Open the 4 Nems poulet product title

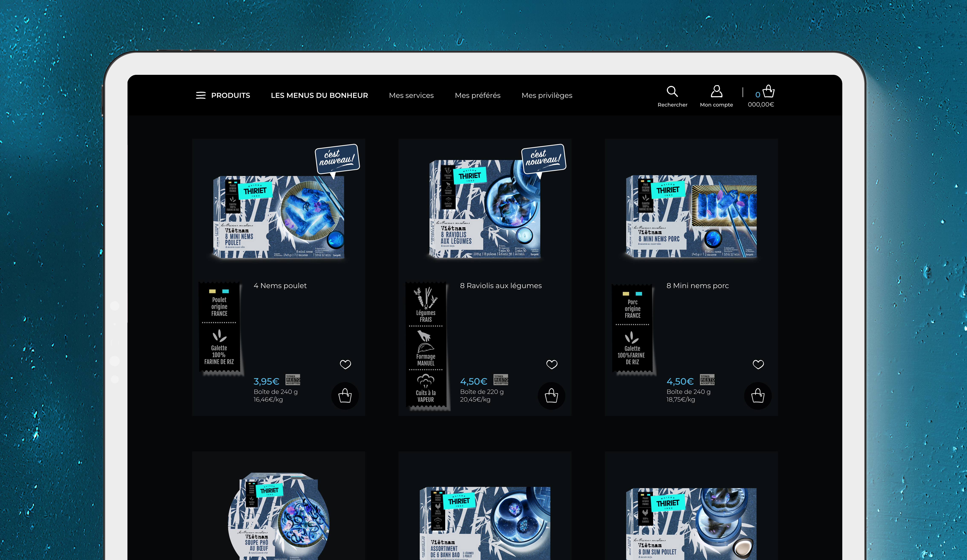(x=280, y=286)
